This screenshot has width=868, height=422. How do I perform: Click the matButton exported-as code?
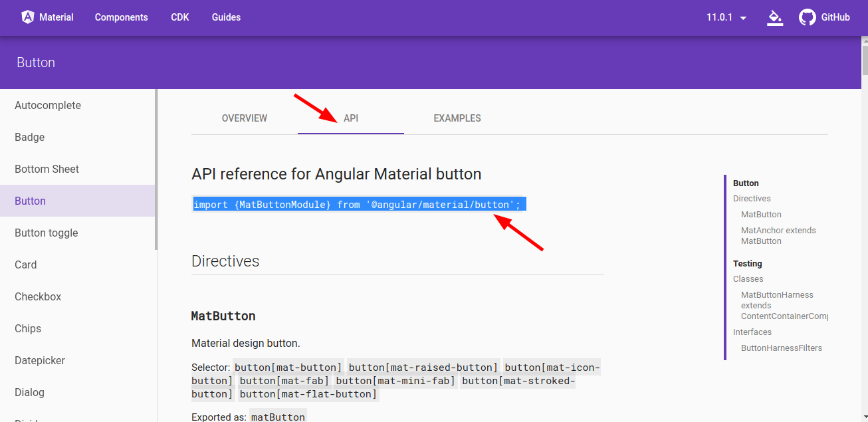click(x=278, y=417)
